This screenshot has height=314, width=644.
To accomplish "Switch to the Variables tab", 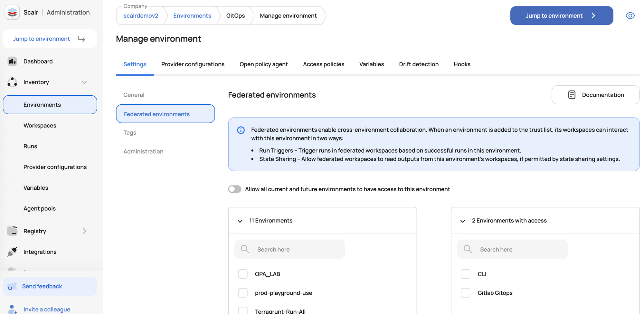I will point(372,64).
